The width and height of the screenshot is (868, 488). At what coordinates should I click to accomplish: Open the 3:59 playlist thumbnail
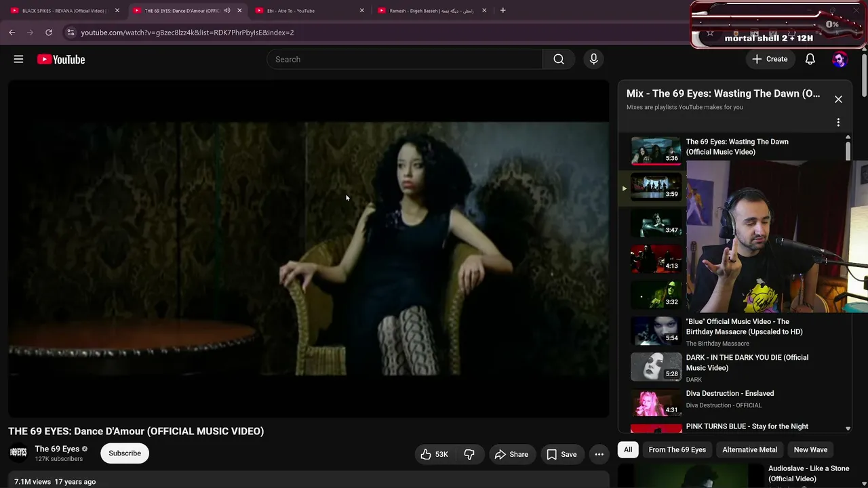click(x=656, y=187)
